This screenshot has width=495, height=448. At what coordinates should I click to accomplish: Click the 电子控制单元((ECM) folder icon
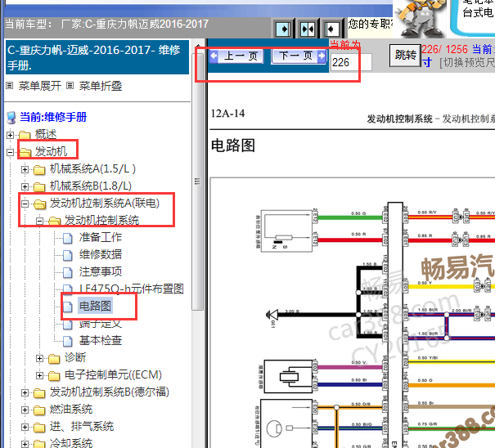54,376
